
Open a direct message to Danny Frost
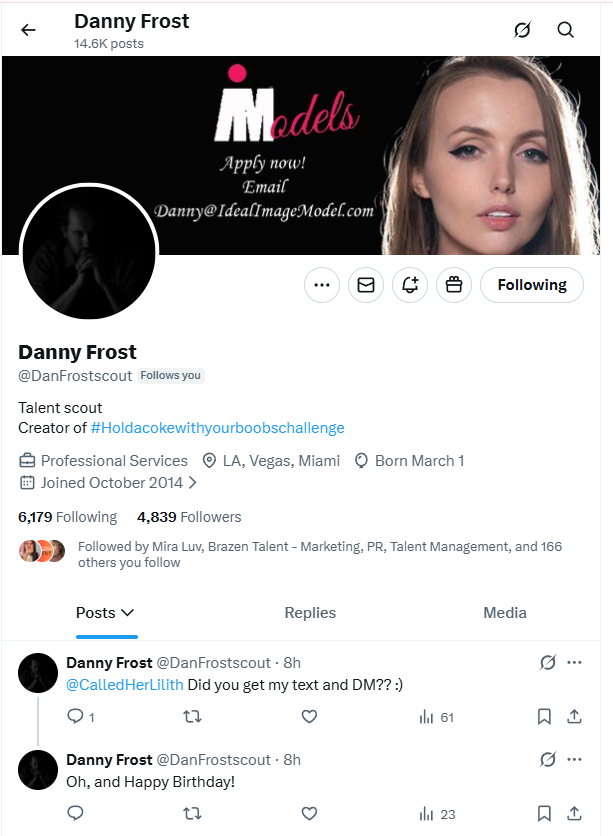365,285
